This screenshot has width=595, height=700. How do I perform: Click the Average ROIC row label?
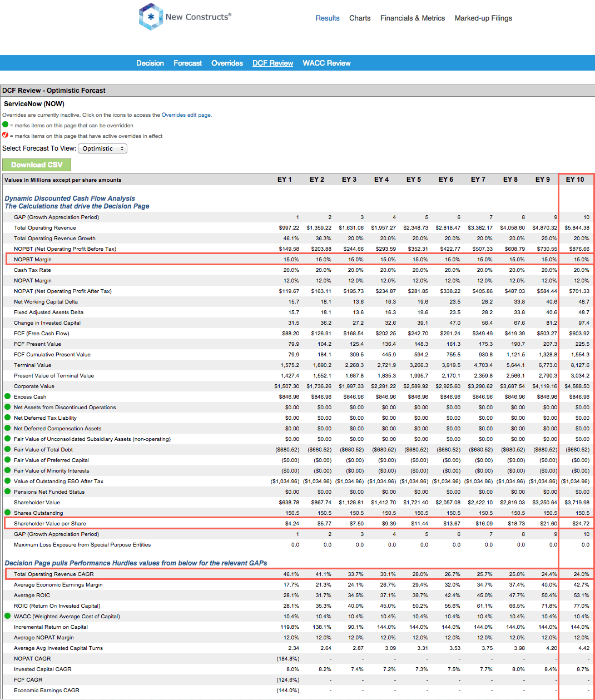click(x=32, y=595)
